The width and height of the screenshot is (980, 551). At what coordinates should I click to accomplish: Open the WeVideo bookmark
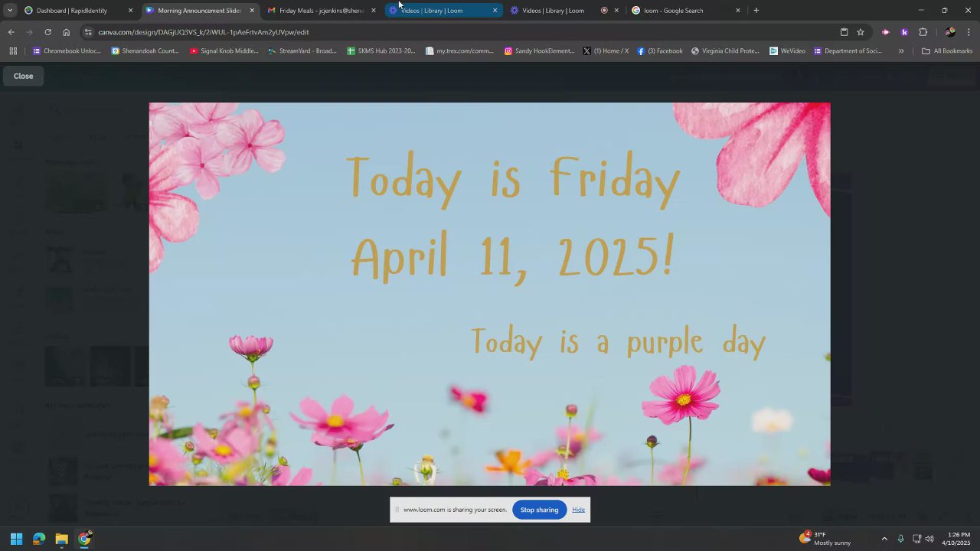[787, 51]
